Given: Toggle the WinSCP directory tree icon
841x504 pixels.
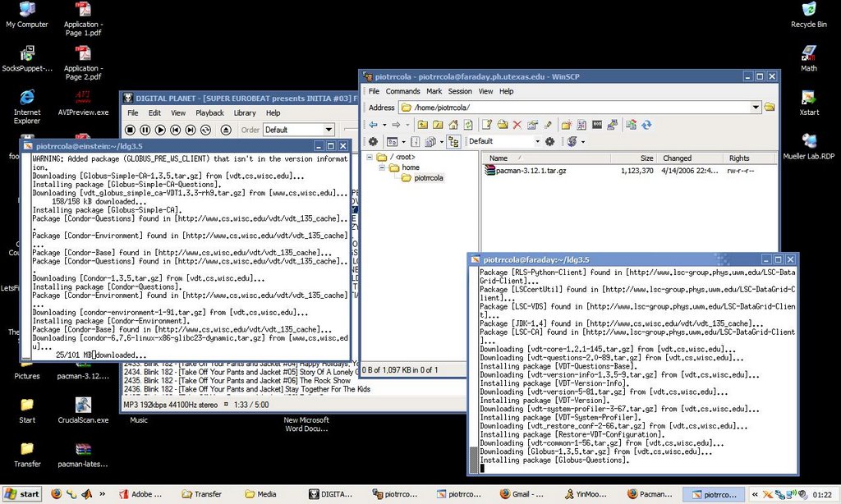Looking at the screenshot, I should [453, 141].
